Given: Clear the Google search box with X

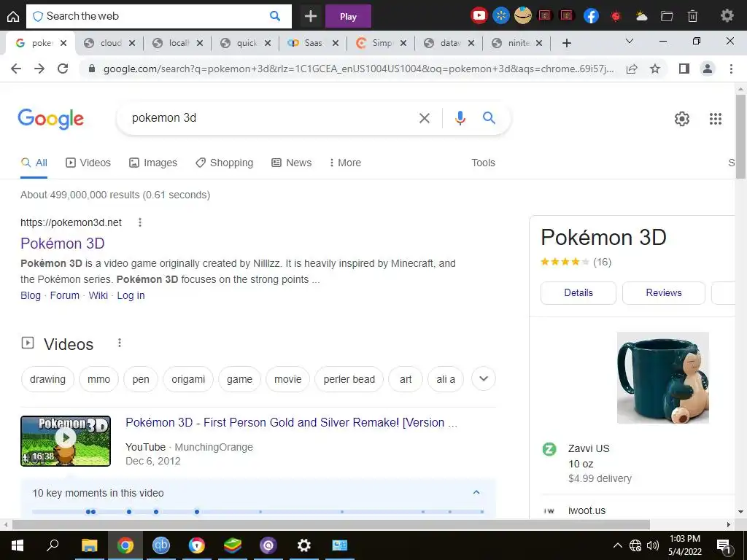Looking at the screenshot, I should point(424,118).
